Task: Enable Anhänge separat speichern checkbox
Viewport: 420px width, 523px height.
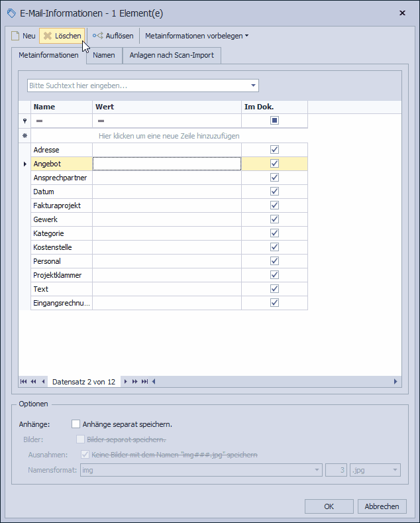Action: 76,424
